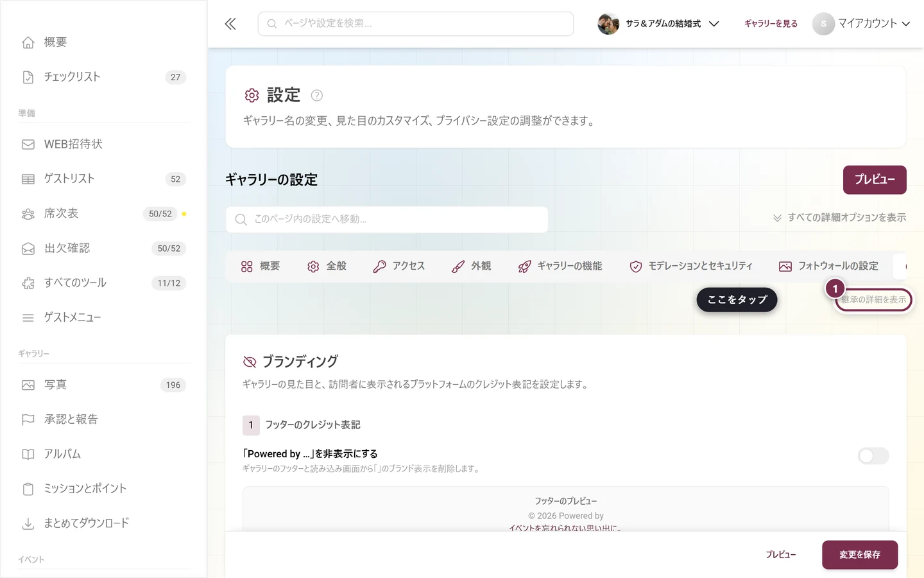Click the 196 count beside 写真

coord(173,385)
